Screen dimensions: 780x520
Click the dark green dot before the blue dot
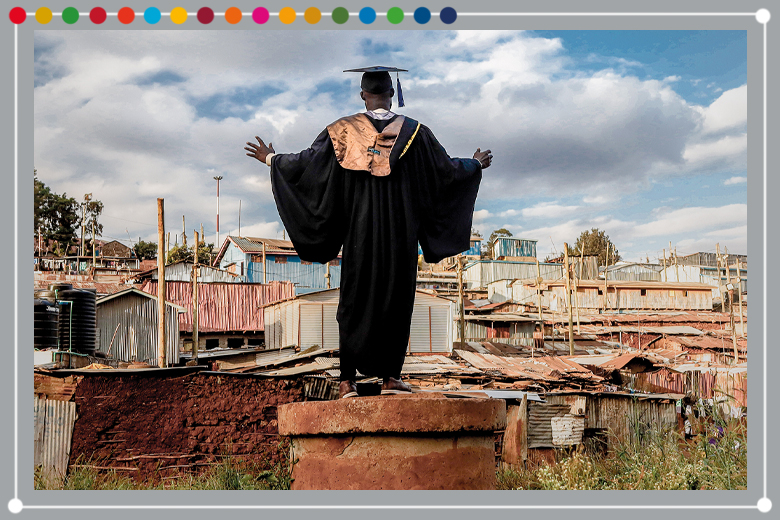click(x=341, y=15)
